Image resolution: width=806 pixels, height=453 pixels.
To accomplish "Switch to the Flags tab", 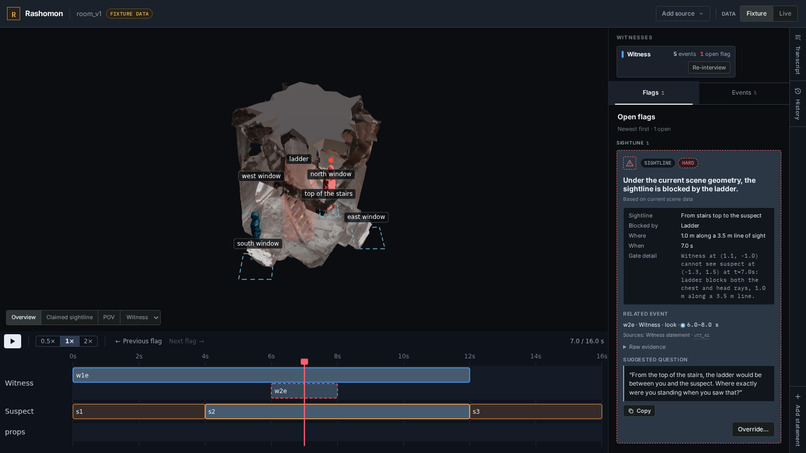I will tap(653, 93).
